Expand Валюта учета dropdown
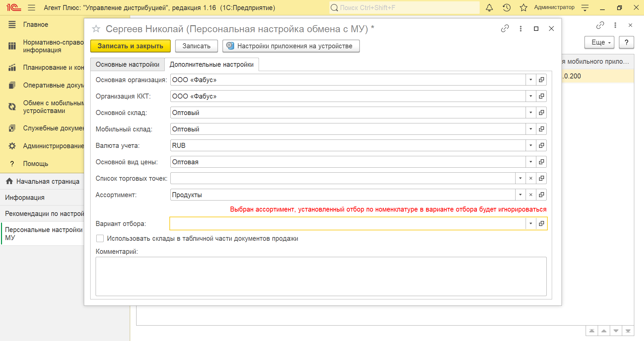 click(x=531, y=146)
